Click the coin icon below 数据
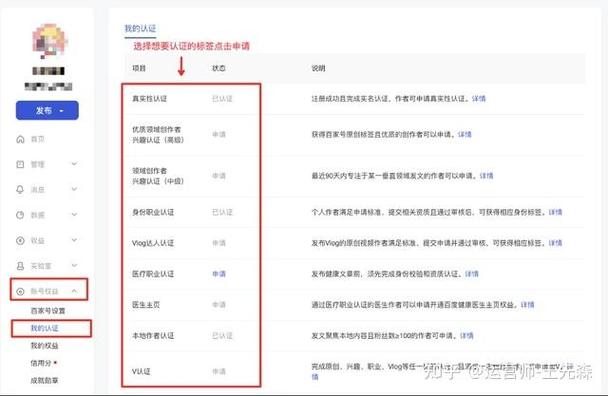 [x=20, y=240]
